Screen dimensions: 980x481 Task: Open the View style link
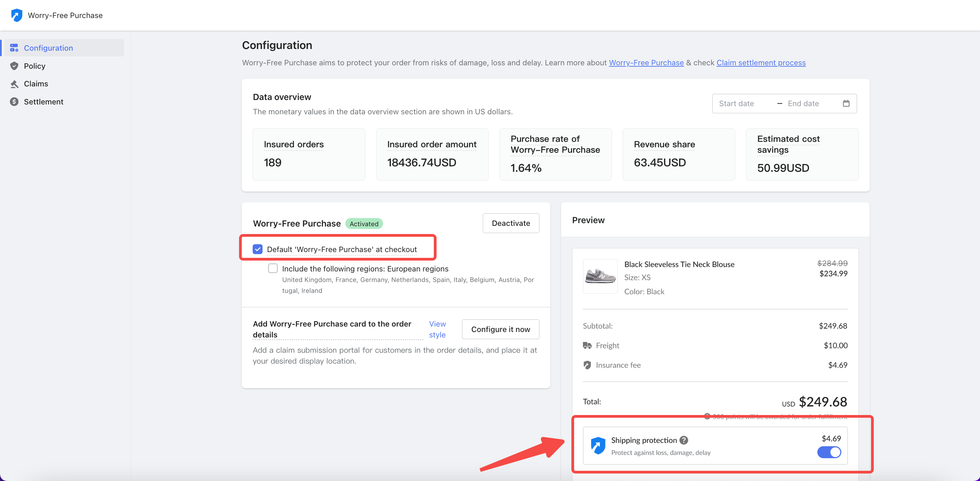(x=437, y=329)
